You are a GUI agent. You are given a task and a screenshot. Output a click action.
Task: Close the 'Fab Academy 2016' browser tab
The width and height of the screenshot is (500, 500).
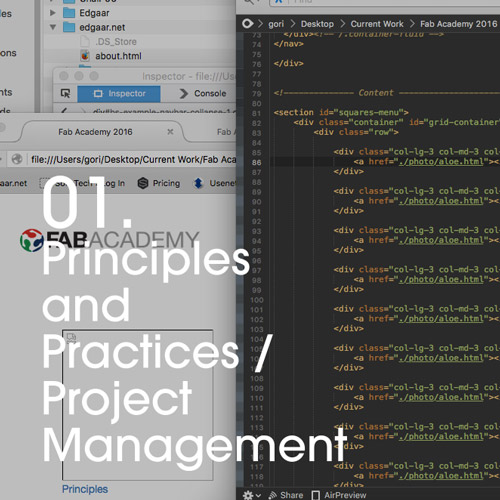pyautogui.click(x=170, y=132)
